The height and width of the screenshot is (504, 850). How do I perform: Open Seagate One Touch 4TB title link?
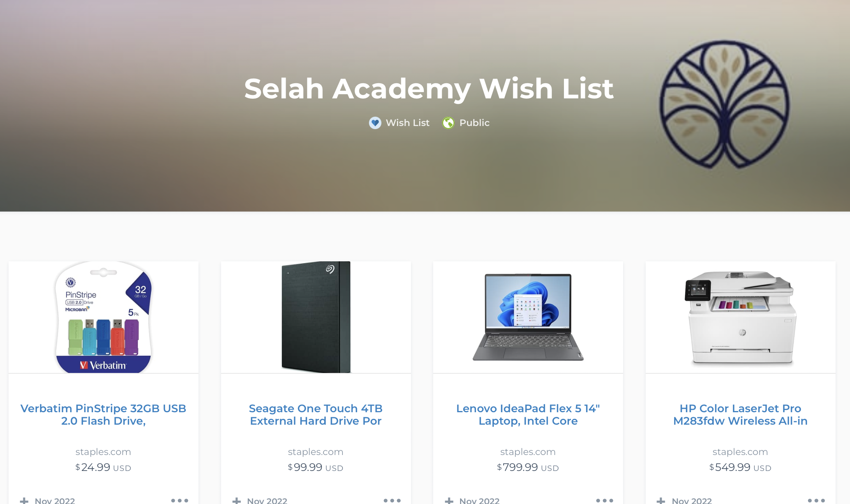pyautogui.click(x=316, y=415)
